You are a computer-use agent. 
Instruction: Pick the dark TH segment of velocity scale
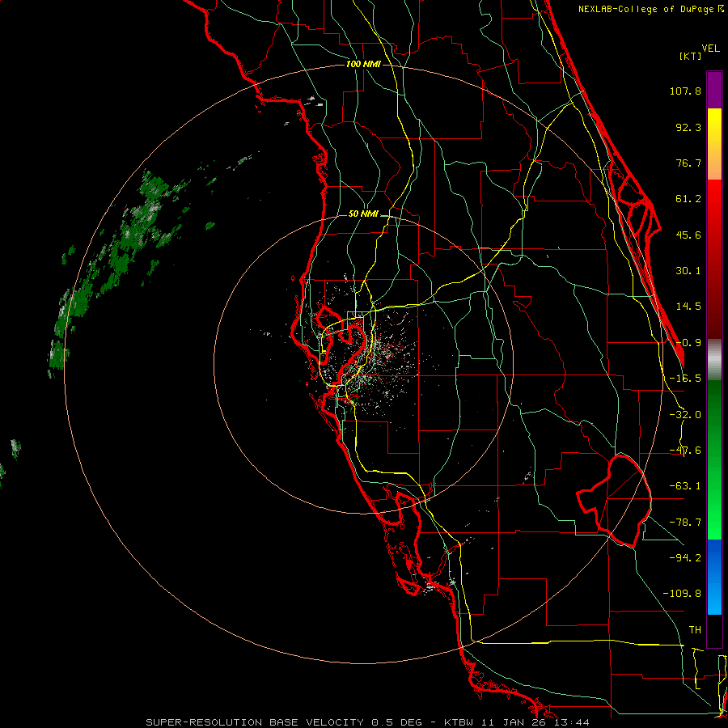[x=714, y=630]
